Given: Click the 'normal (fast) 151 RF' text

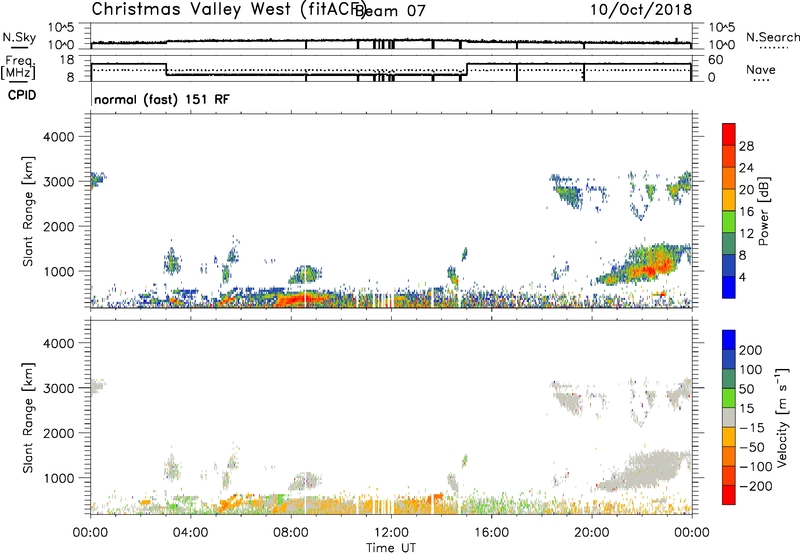Looking at the screenshot, I should click(x=162, y=99).
